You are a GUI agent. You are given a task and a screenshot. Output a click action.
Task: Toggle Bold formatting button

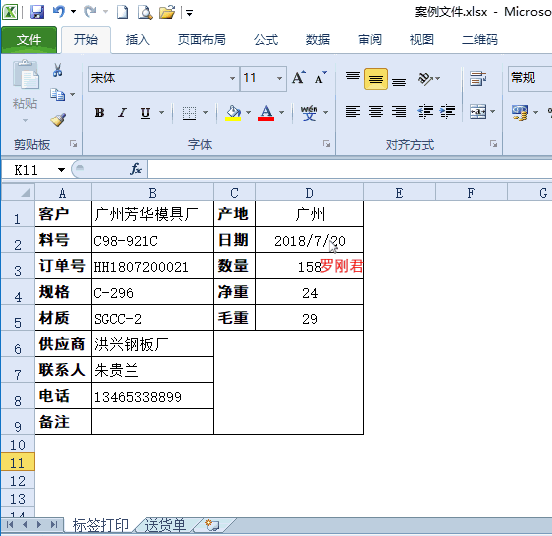[99, 113]
